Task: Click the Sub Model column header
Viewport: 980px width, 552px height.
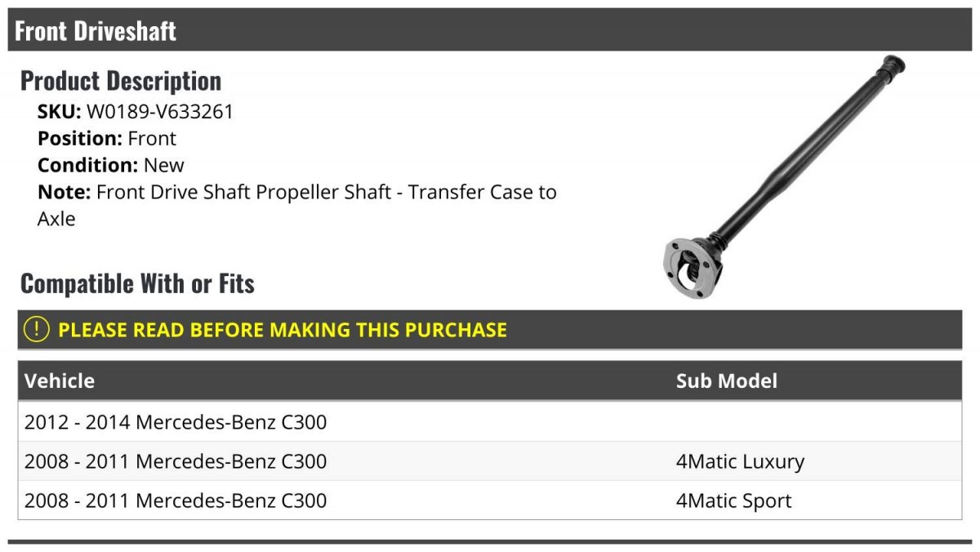Action: [727, 381]
